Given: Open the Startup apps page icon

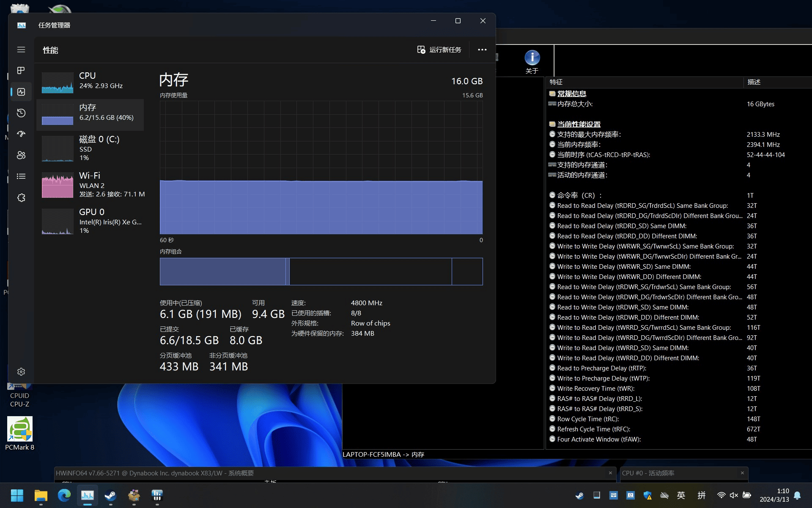Looking at the screenshot, I should click(21, 134).
